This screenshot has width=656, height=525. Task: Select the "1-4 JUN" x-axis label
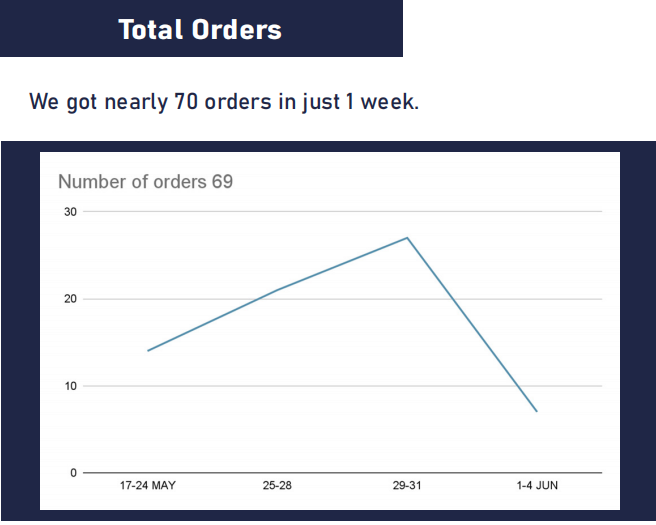pos(537,487)
